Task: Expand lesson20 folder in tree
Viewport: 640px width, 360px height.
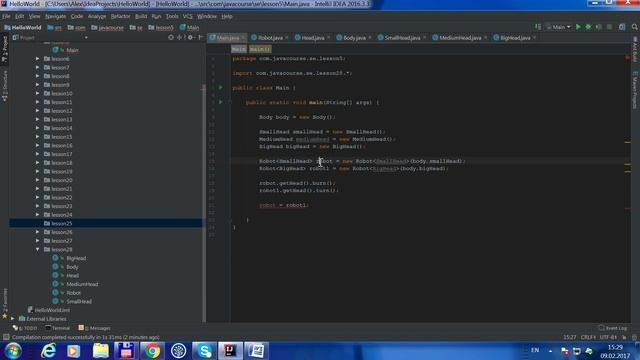Action: pyautogui.click(x=38, y=180)
